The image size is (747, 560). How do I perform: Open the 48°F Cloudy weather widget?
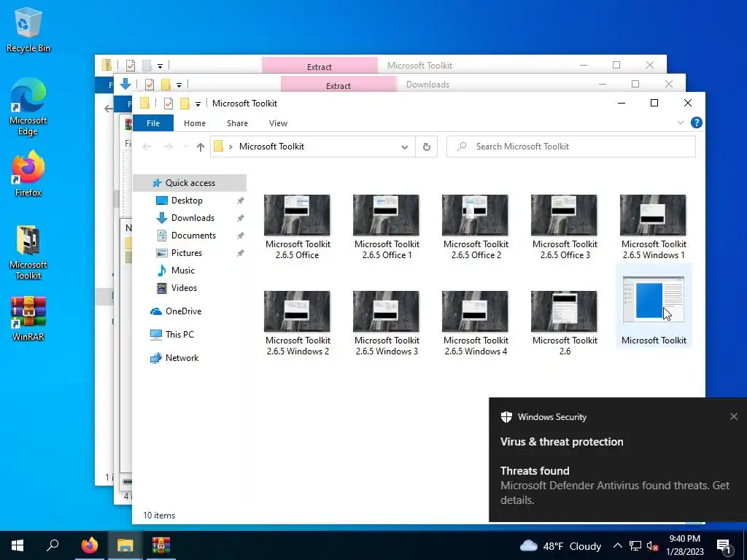tap(560, 545)
